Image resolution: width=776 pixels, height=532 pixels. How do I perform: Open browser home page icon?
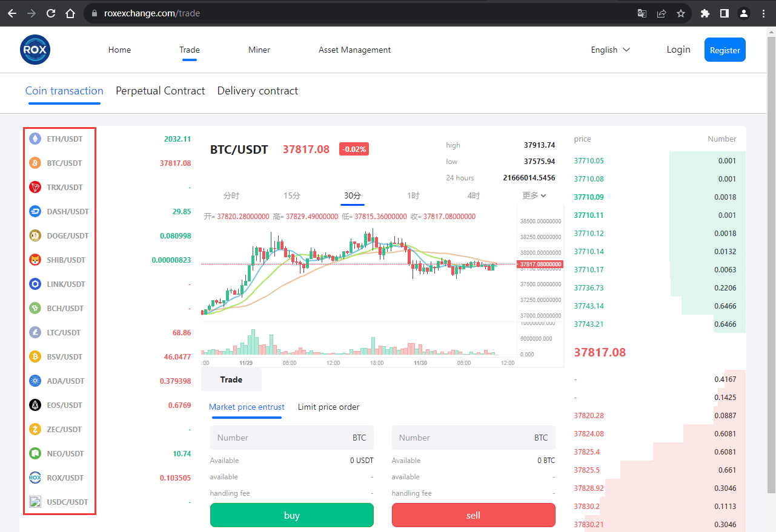70,13
